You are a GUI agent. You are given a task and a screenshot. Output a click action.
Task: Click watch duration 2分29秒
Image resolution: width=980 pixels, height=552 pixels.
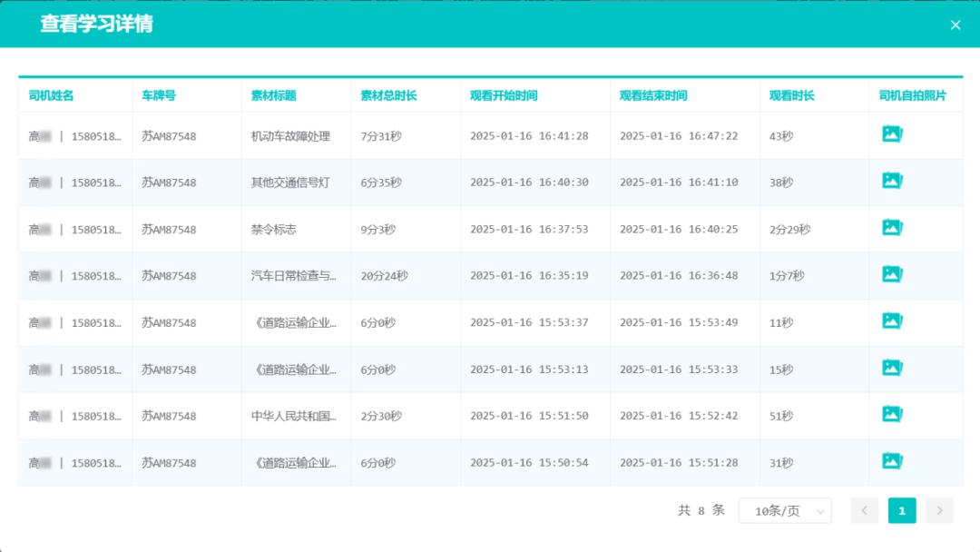pos(790,230)
